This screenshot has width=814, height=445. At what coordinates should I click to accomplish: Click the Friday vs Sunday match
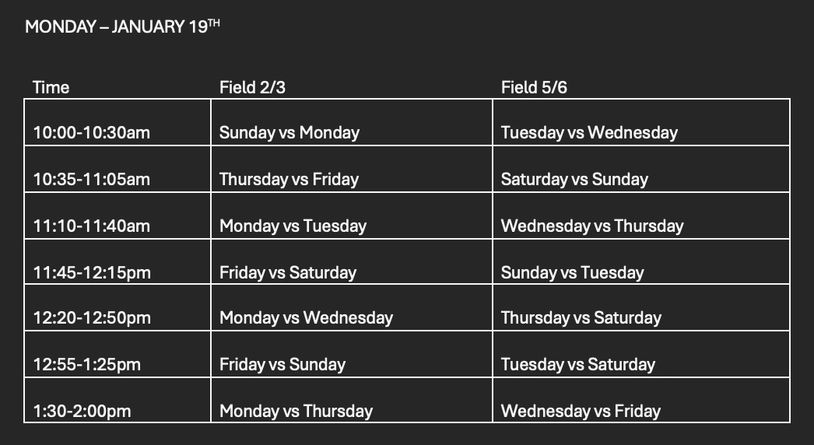pos(282,364)
